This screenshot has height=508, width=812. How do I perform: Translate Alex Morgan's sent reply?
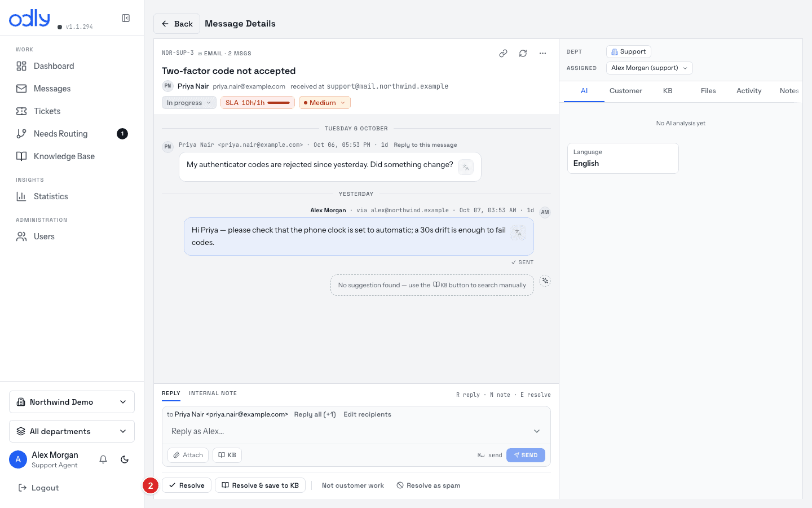click(518, 233)
